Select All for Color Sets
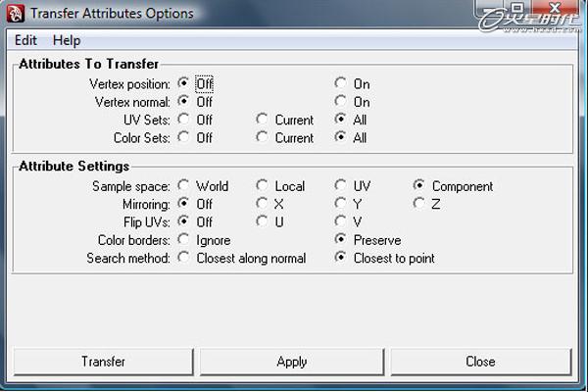588x392 pixels. tap(341, 138)
